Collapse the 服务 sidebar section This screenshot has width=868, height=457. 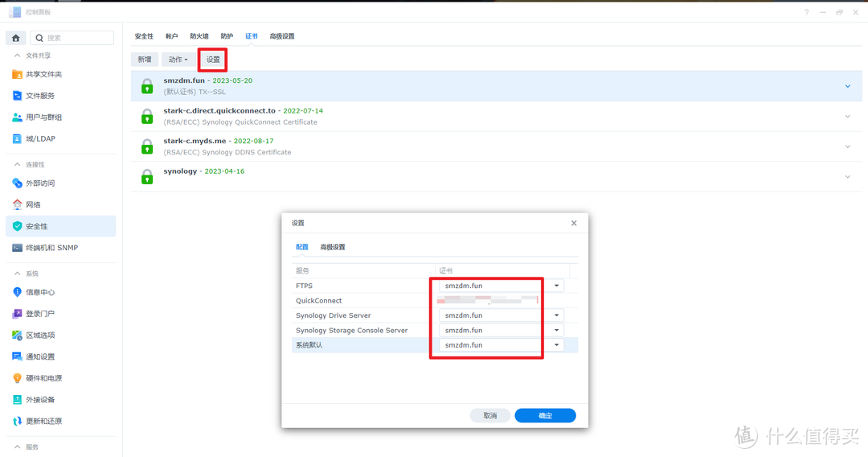point(17,447)
